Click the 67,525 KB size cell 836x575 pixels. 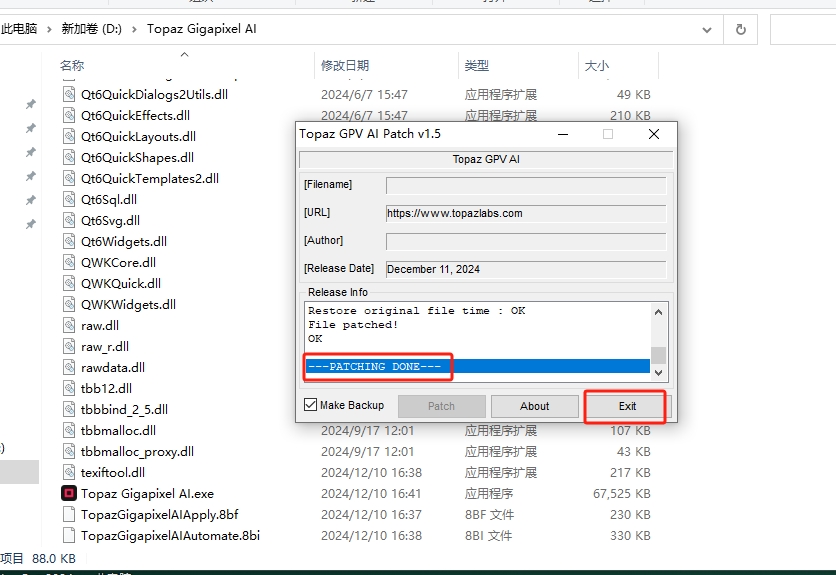click(622, 494)
